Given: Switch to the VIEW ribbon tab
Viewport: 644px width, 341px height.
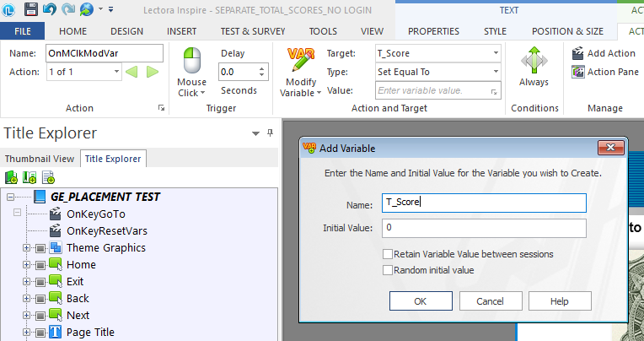Looking at the screenshot, I should pos(372,31).
